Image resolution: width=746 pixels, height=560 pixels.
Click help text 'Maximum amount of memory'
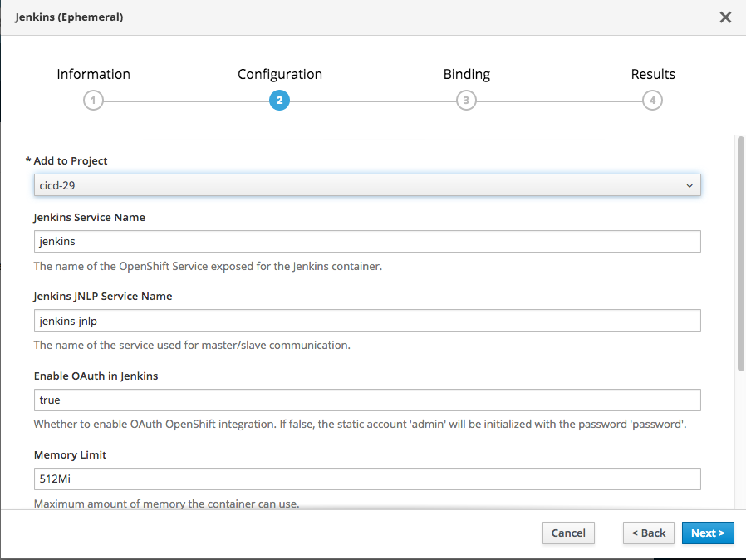[166, 504]
